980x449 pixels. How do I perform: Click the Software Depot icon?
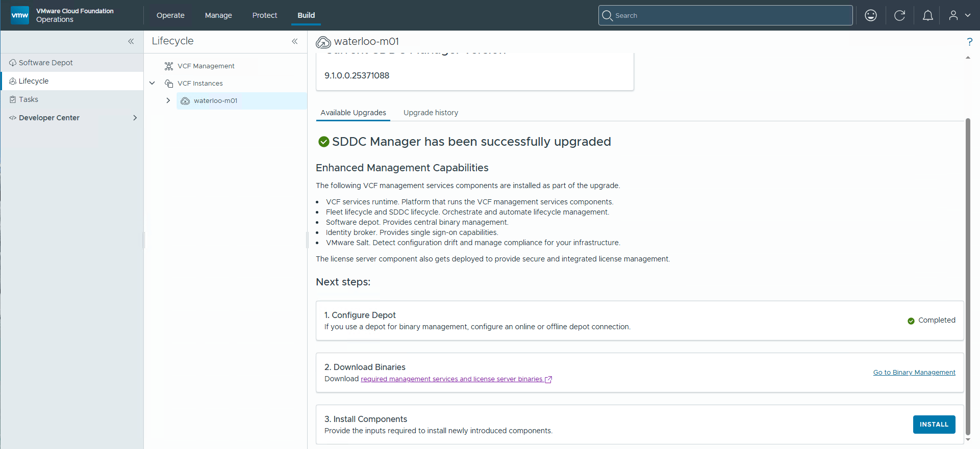[13, 63]
